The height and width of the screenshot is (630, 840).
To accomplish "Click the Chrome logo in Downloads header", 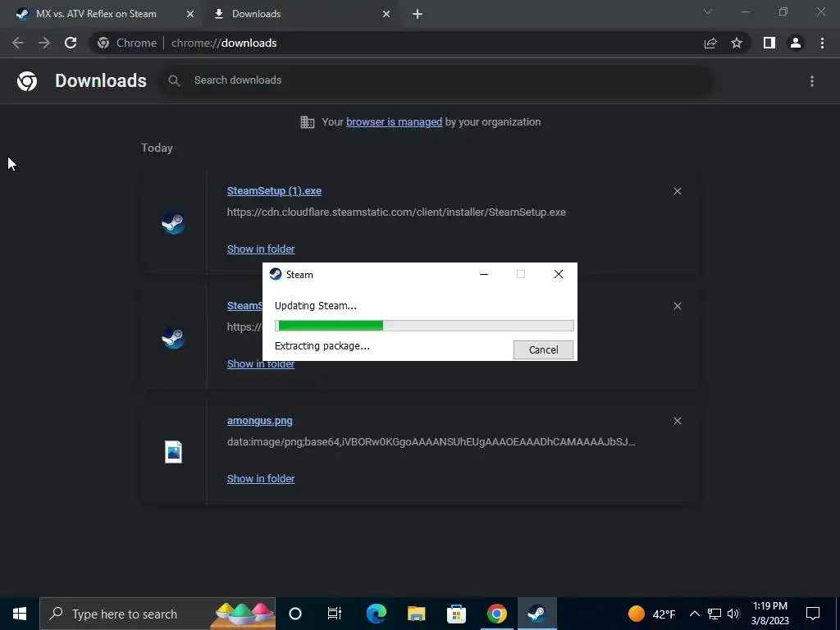I will point(27,81).
